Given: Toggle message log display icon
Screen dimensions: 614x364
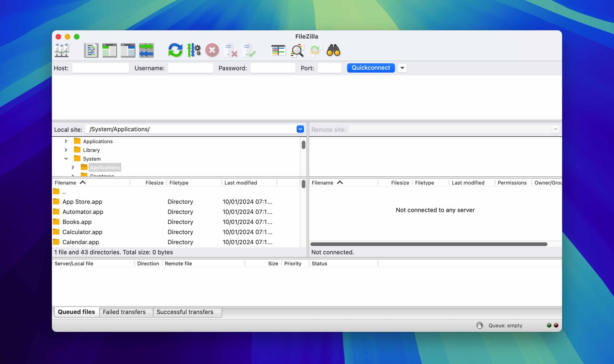Looking at the screenshot, I should [x=91, y=50].
